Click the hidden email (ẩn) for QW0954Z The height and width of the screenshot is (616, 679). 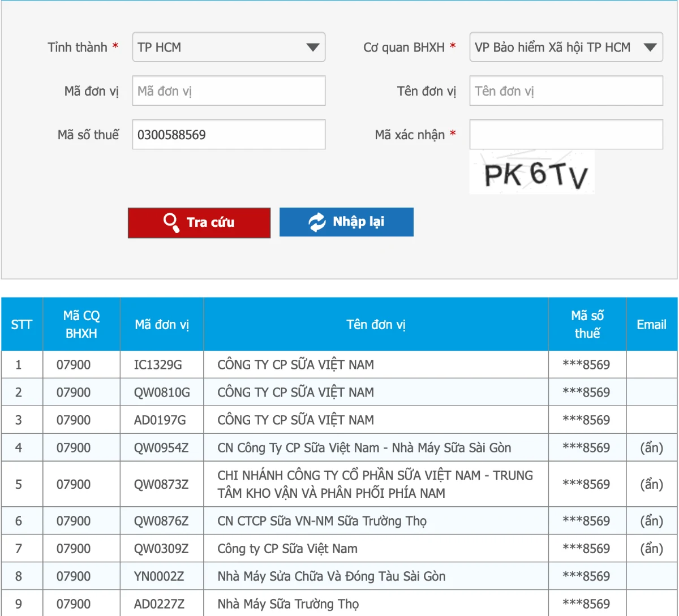pyautogui.click(x=651, y=448)
